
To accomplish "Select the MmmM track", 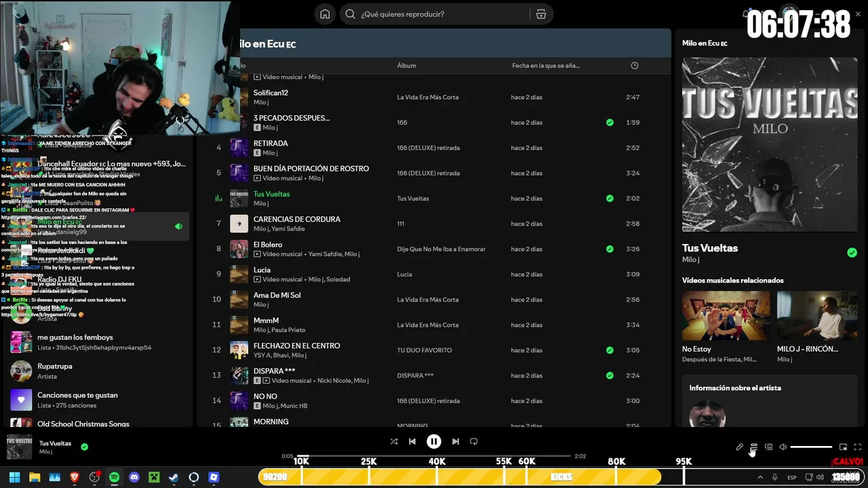I will pyautogui.click(x=266, y=321).
